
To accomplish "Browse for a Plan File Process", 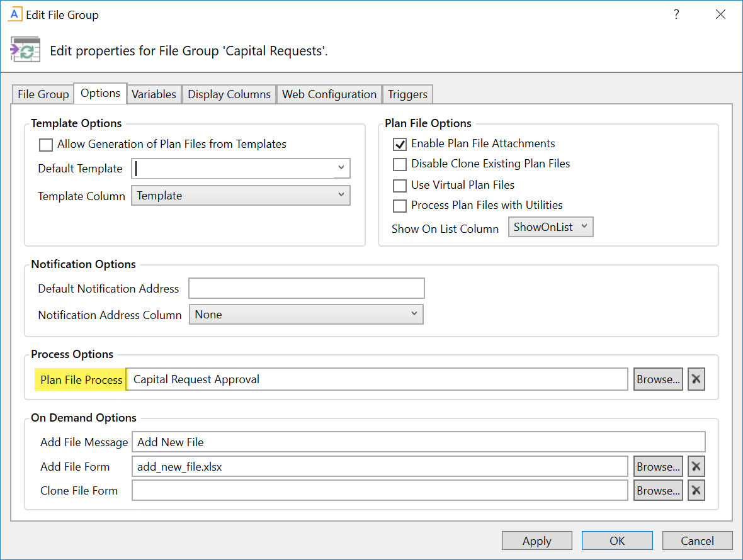I will pos(658,379).
